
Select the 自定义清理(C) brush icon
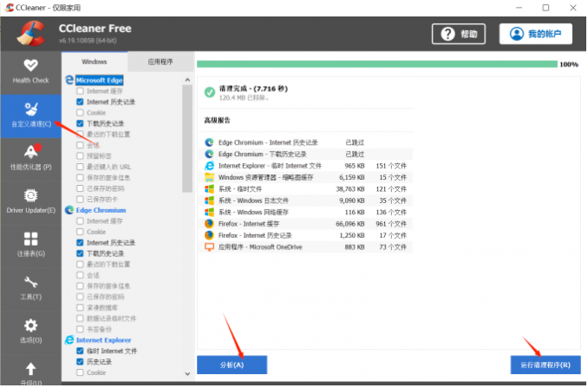click(30, 109)
